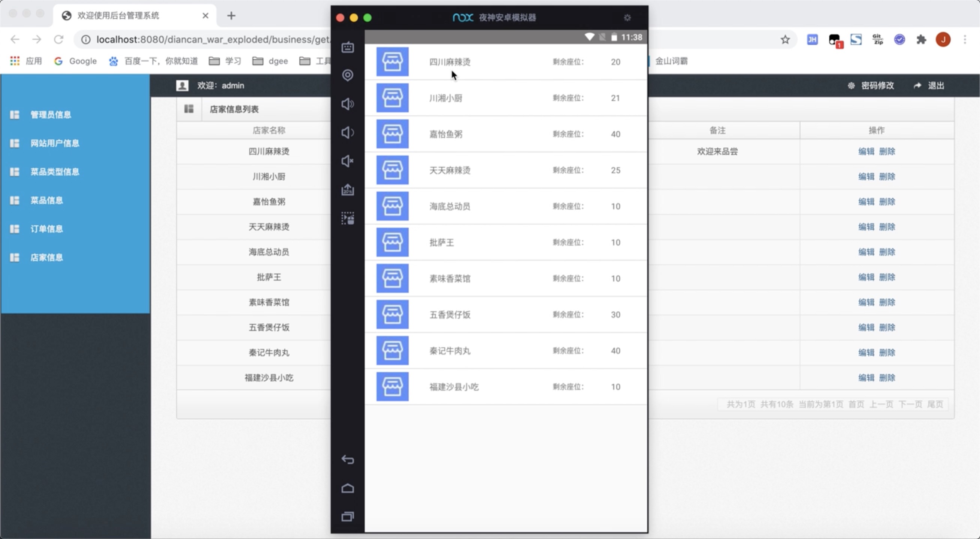This screenshot has width=980, height=539.
Task: Tap 天天麻辣烫 in the emulator list
Action: point(450,170)
